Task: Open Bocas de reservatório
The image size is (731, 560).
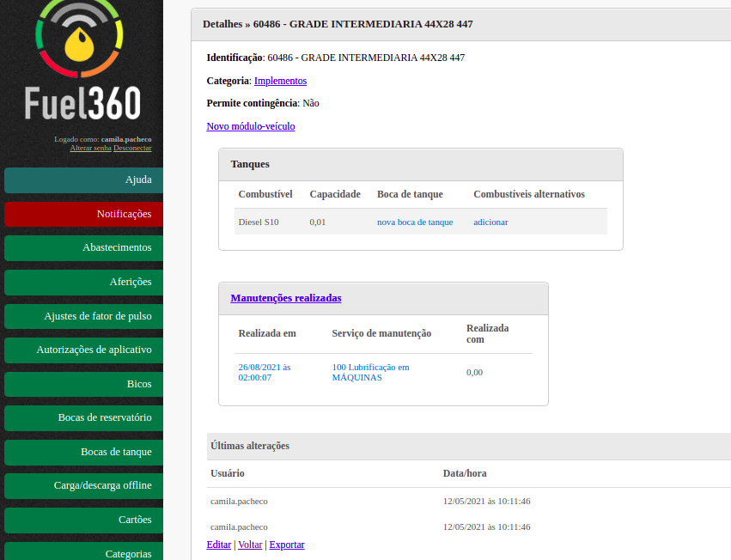Action: (83, 417)
